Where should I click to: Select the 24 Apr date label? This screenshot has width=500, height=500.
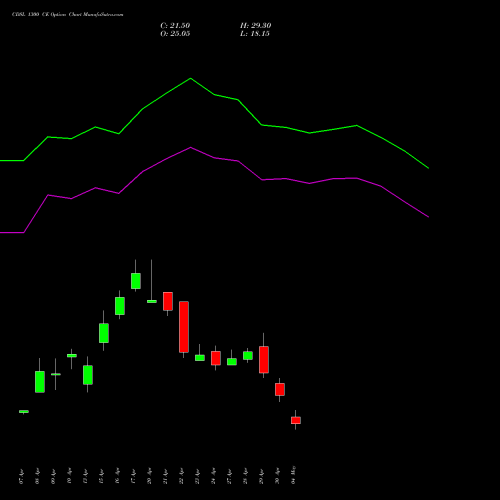point(214,477)
